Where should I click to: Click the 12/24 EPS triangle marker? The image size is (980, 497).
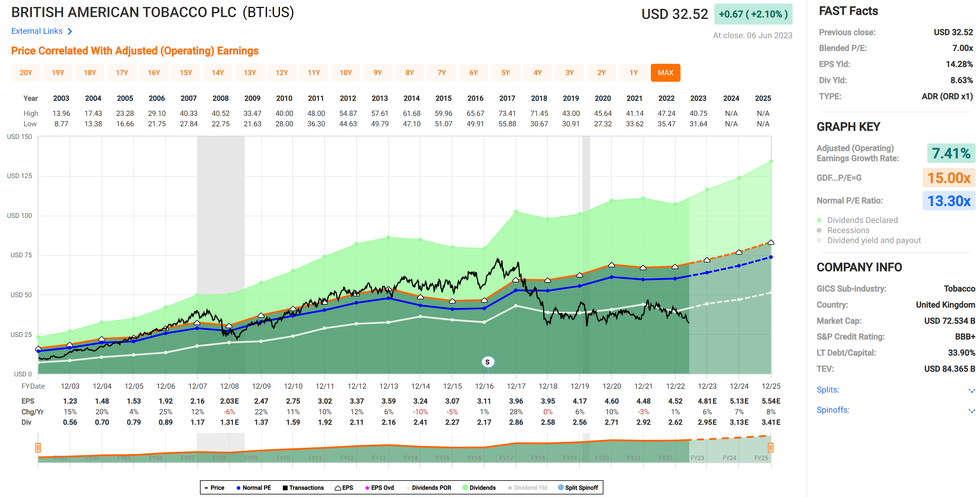click(x=739, y=252)
